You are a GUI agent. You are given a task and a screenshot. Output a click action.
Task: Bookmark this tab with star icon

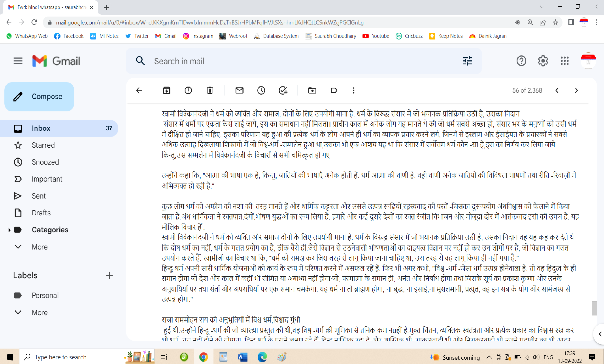tap(556, 23)
